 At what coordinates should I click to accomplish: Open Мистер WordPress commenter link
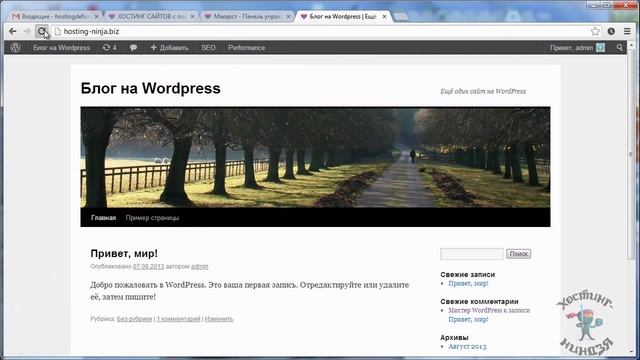(475, 310)
